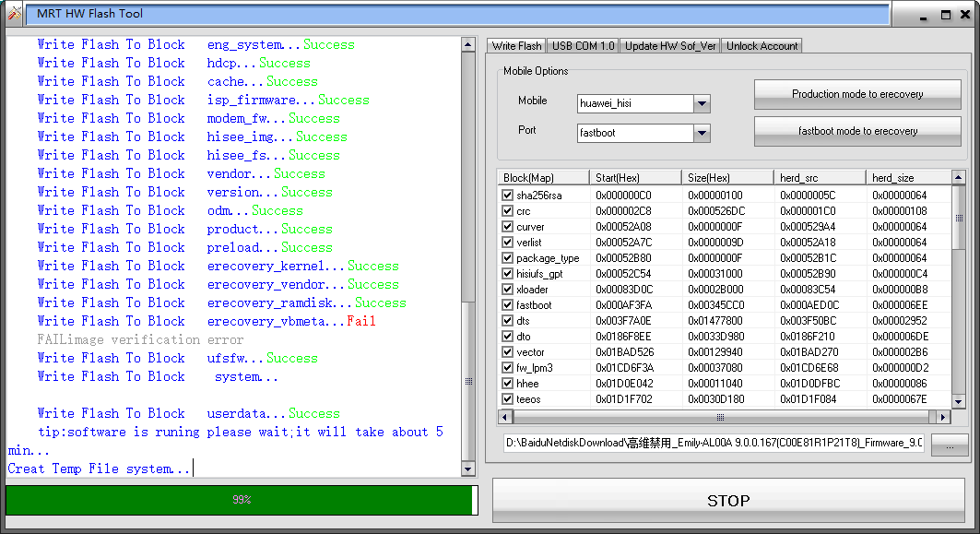Maximize the MRT HW Flash Tool window

click(946, 15)
